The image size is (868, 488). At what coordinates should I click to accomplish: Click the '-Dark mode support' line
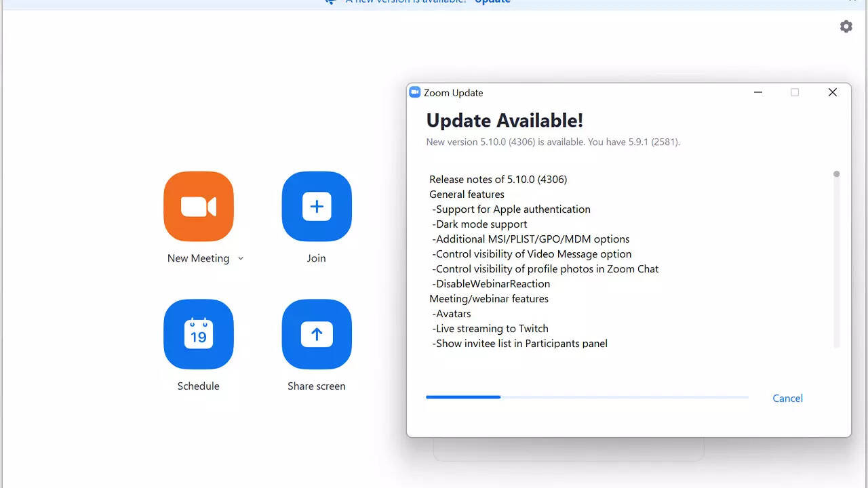(479, 224)
